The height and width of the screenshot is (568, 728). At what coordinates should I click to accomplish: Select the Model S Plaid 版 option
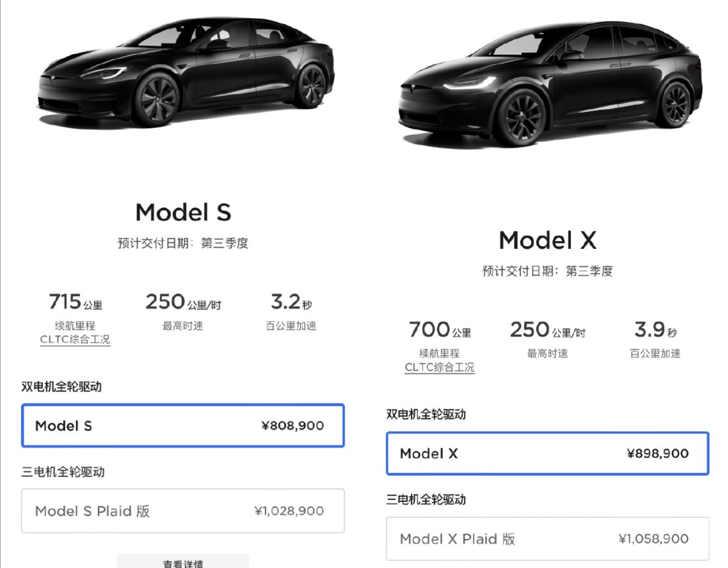183,511
